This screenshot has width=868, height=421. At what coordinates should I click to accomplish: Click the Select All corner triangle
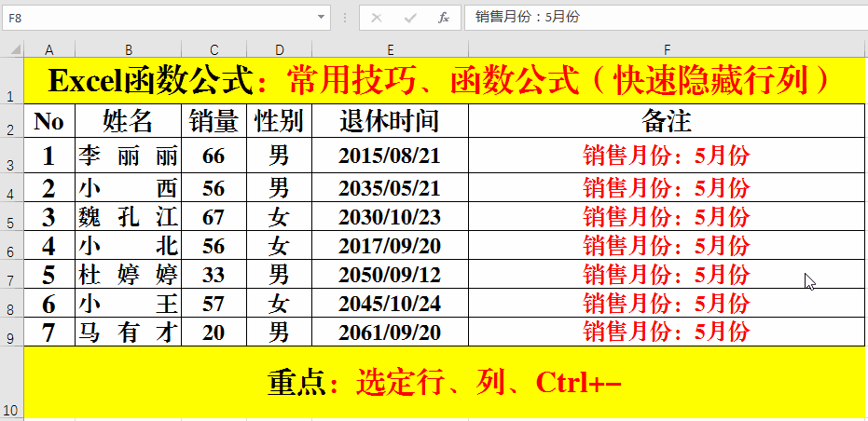coord(16,49)
